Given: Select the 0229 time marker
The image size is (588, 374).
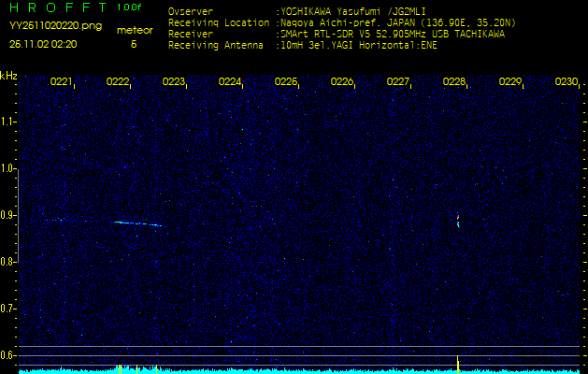Looking at the screenshot, I should pos(510,81).
